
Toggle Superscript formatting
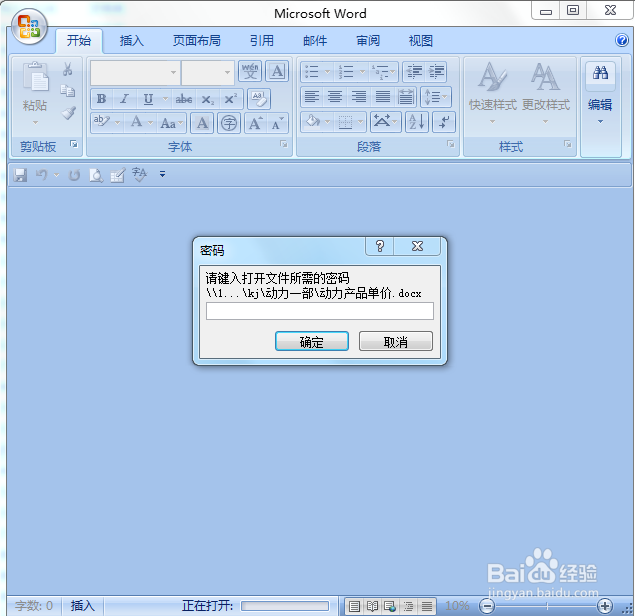click(x=231, y=99)
